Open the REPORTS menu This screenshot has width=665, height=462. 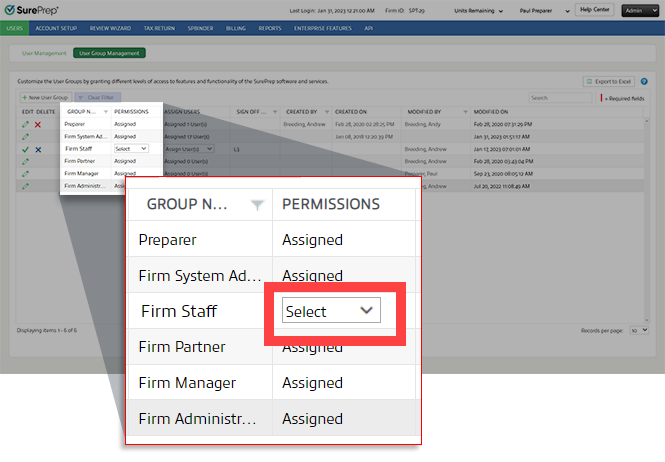[270, 28]
